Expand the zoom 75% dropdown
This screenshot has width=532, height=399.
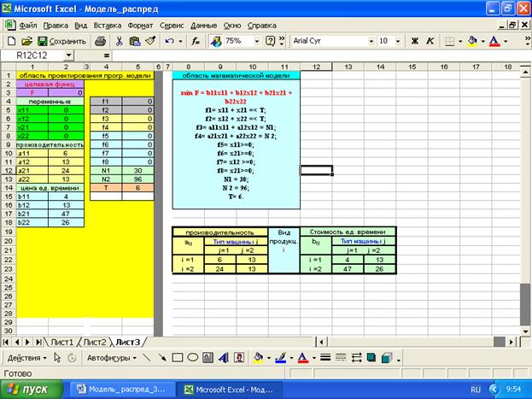click(x=257, y=40)
